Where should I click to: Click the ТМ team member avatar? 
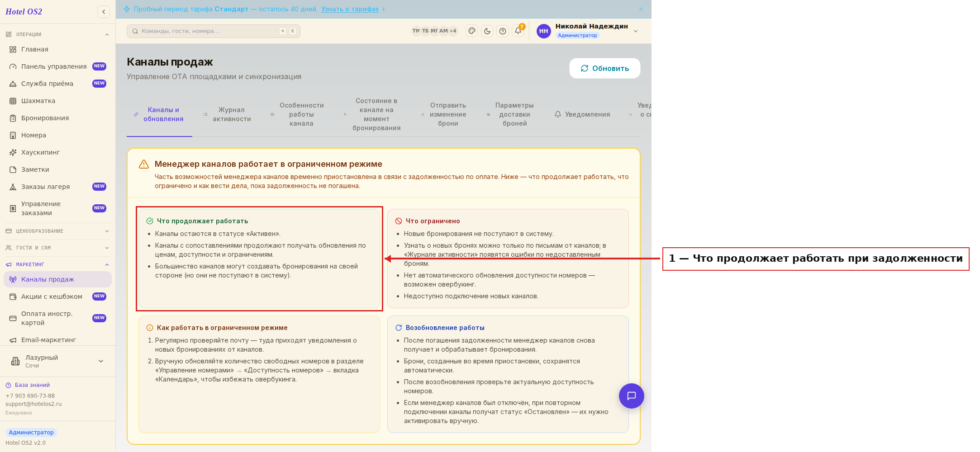(416, 31)
